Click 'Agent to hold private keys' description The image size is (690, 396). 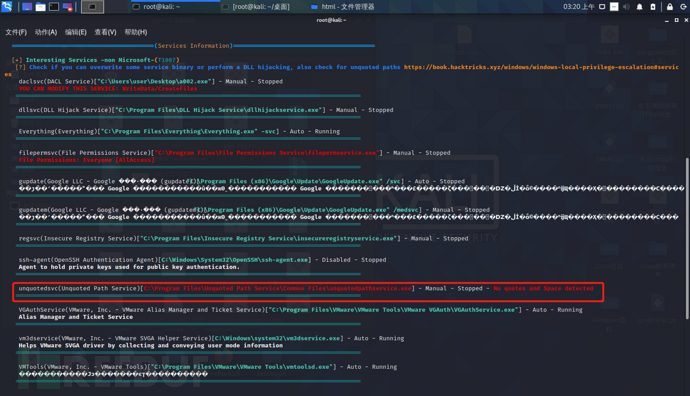point(129,267)
